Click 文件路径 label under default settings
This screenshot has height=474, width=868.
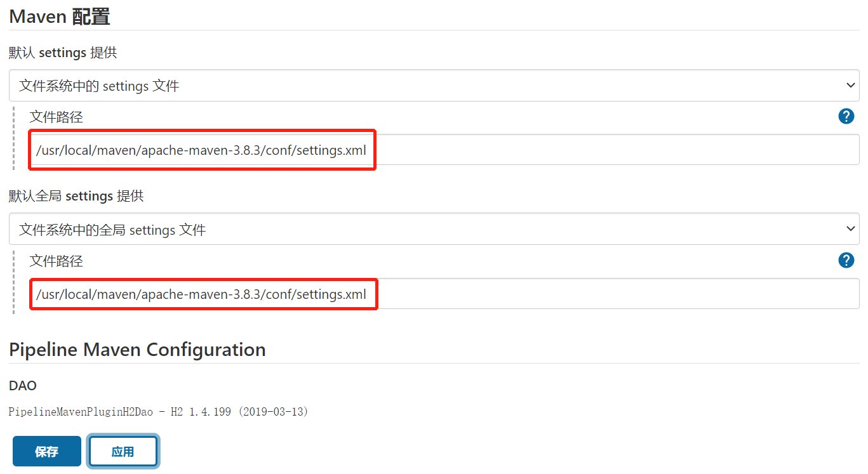[x=57, y=117]
